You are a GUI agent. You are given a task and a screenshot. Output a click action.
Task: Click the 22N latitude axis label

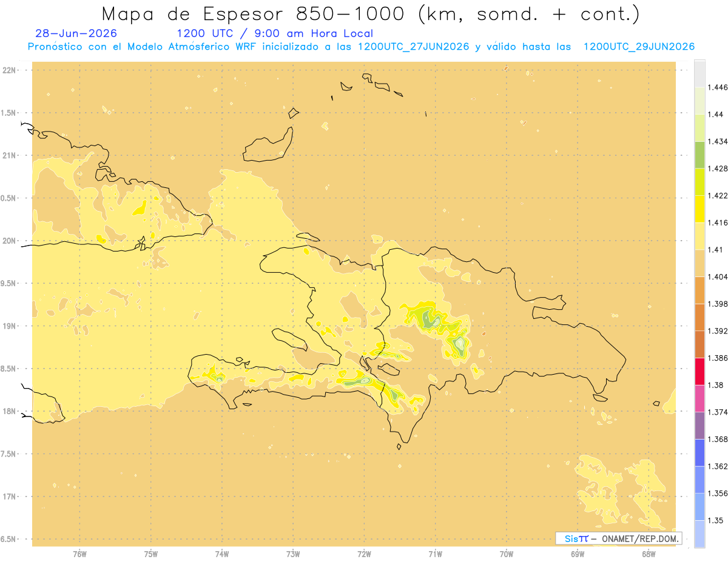(10, 70)
